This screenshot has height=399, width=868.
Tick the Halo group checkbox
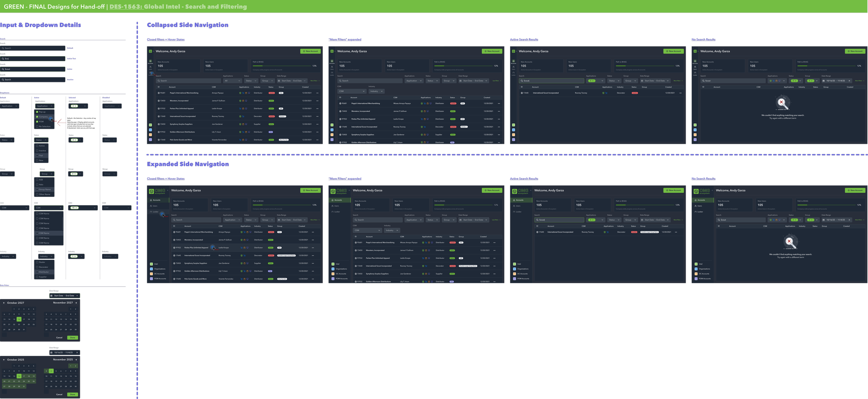37,184
